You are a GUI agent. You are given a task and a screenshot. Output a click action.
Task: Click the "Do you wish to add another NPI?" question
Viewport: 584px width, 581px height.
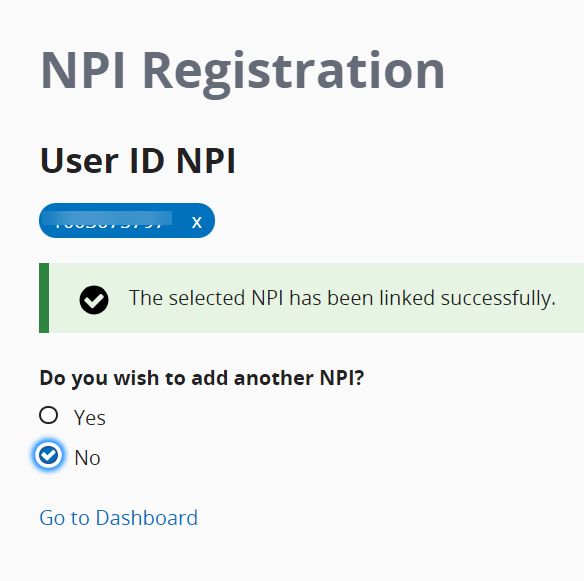[x=201, y=378]
